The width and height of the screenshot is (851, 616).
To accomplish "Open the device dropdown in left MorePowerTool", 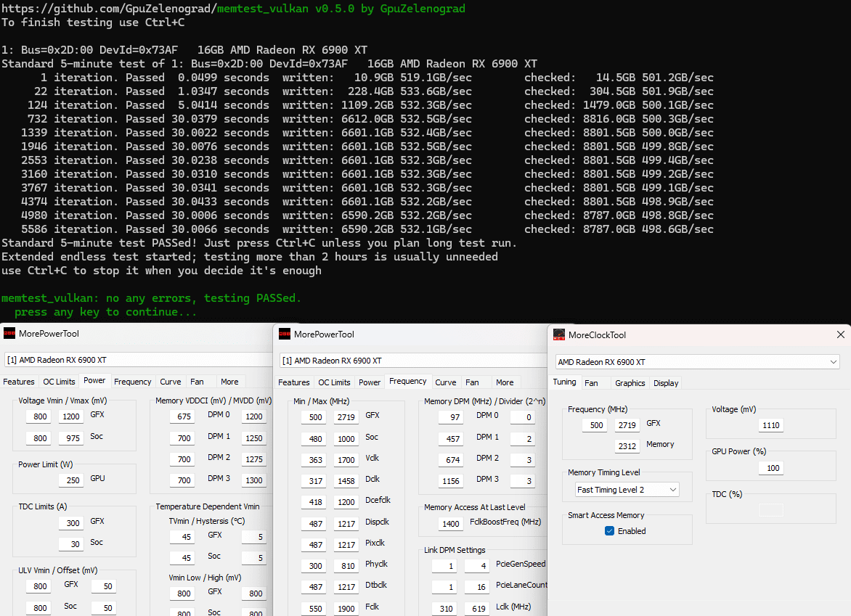I will pos(139,359).
